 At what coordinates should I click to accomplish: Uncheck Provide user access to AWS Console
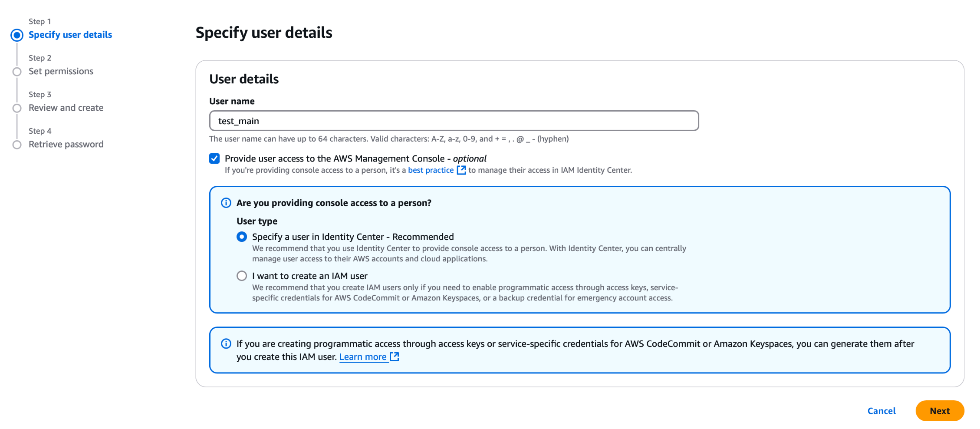[214, 158]
